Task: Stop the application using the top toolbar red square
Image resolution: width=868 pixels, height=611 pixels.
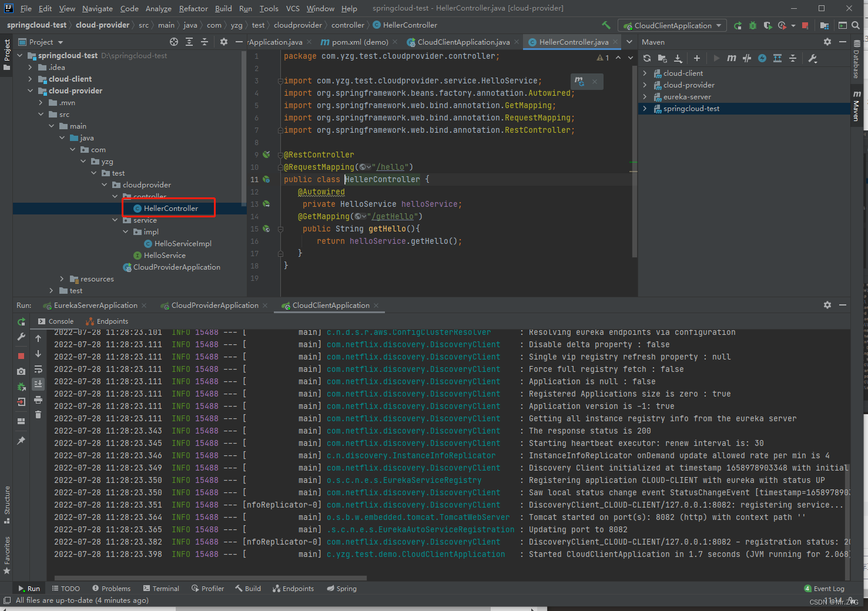Action: 805,25
